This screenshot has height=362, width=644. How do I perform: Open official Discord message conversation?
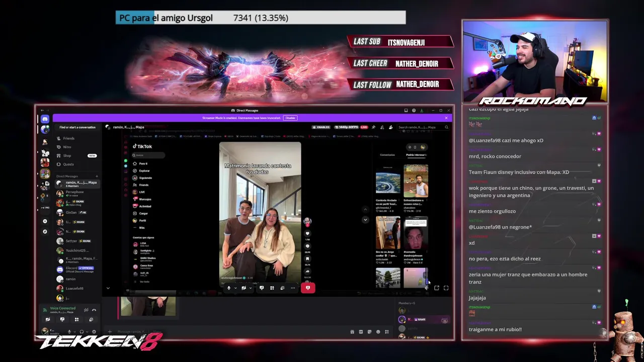coord(77,269)
